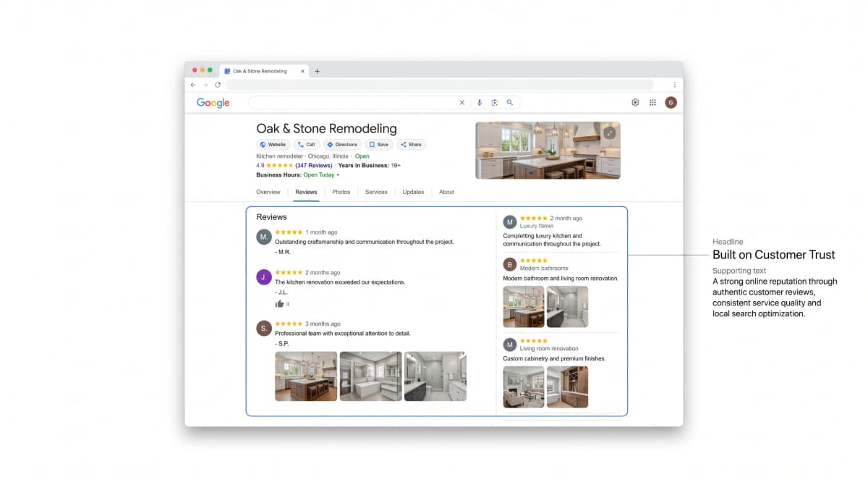
Task: Click the 'Built on Customer Trust' headline
Action: click(x=774, y=255)
